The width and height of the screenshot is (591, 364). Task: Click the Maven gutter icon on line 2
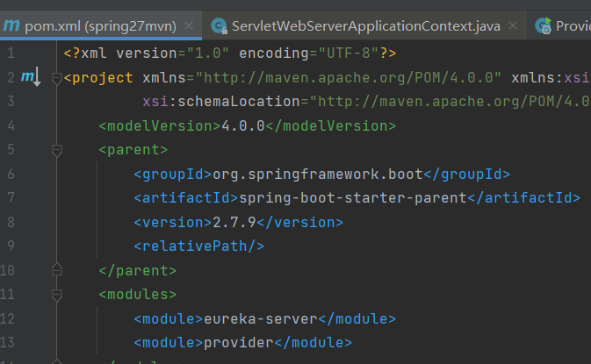coord(30,78)
